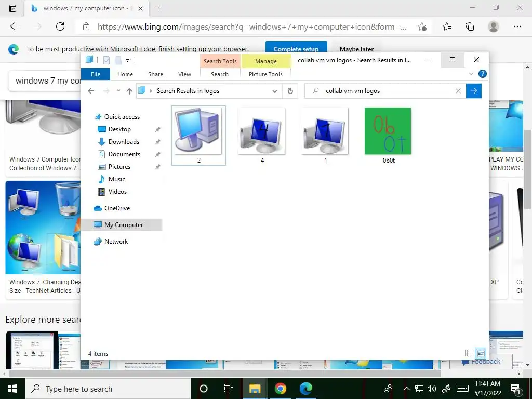Add this page to favorites in Edge
This screenshot has height=399, width=532.
point(422,27)
